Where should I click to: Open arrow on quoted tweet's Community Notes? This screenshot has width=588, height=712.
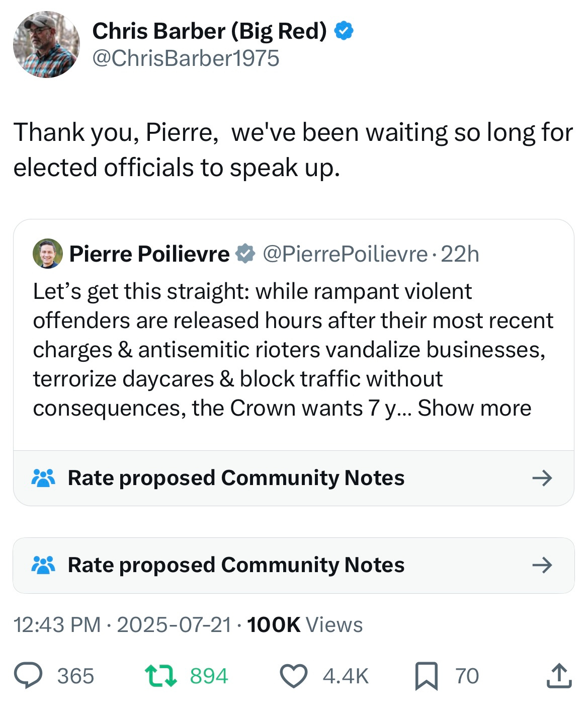click(x=542, y=478)
